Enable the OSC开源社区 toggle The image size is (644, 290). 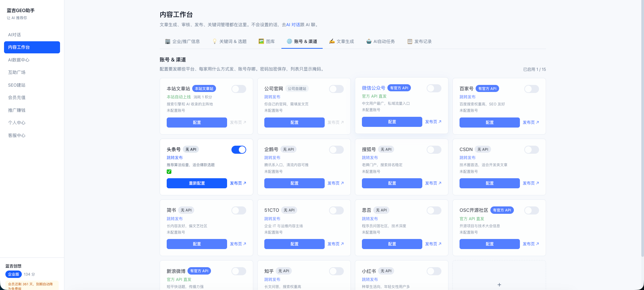(x=532, y=210)
